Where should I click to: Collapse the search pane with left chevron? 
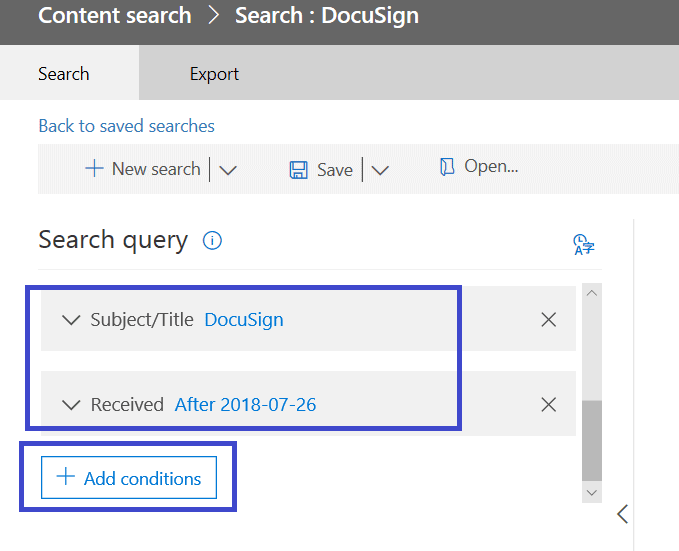(623, 514)
